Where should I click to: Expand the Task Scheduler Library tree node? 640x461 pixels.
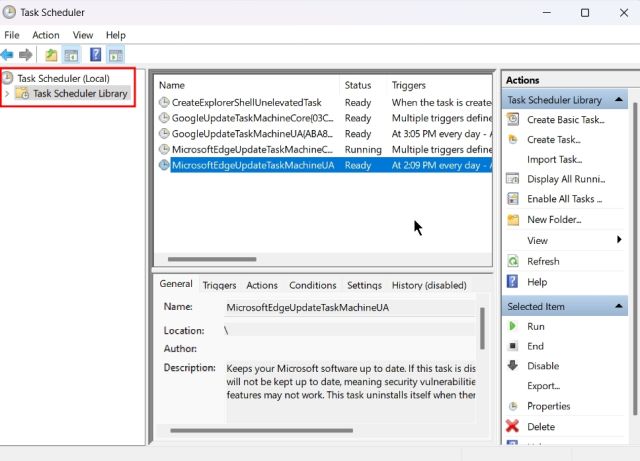click(x=8, y=94)
